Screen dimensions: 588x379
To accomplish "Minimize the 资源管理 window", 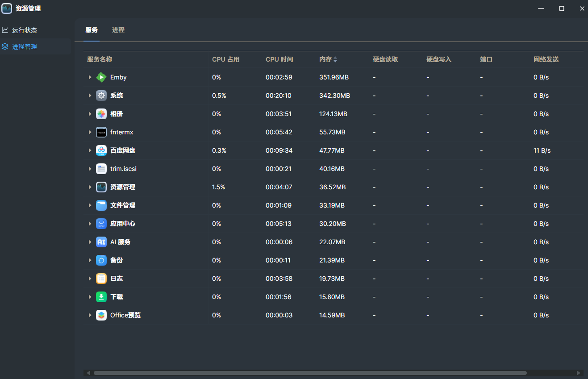I will point(541,8).
